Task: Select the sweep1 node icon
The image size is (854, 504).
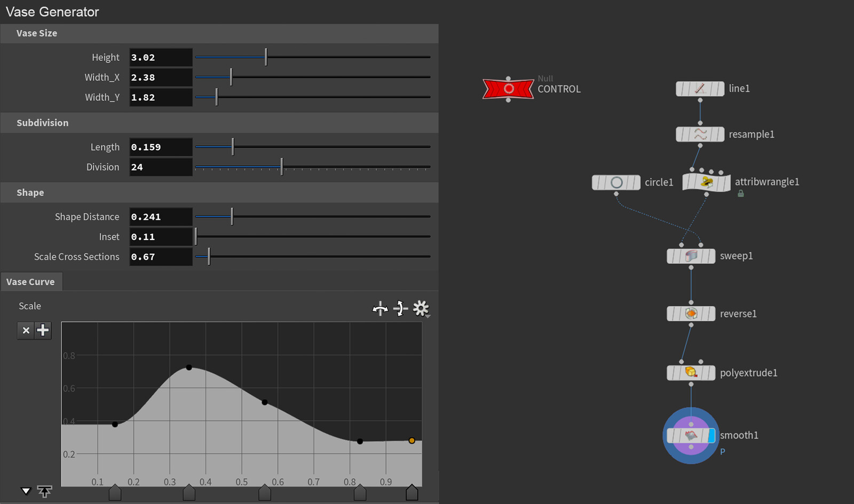Action: (691, 256)
